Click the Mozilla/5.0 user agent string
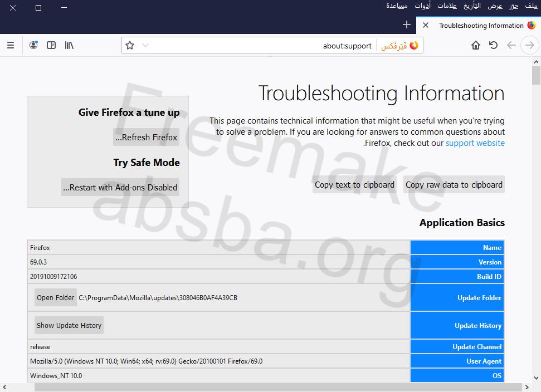Image resolution: width=541 pixels, height=392 pixels. (x=147, y=361)
